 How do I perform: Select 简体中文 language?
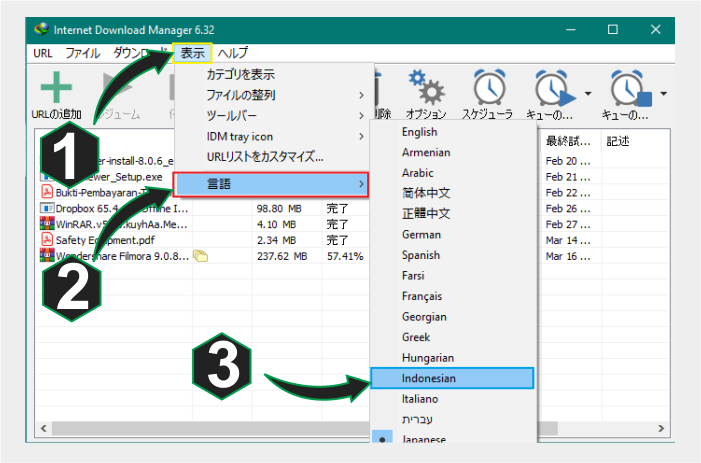[453, 193]
